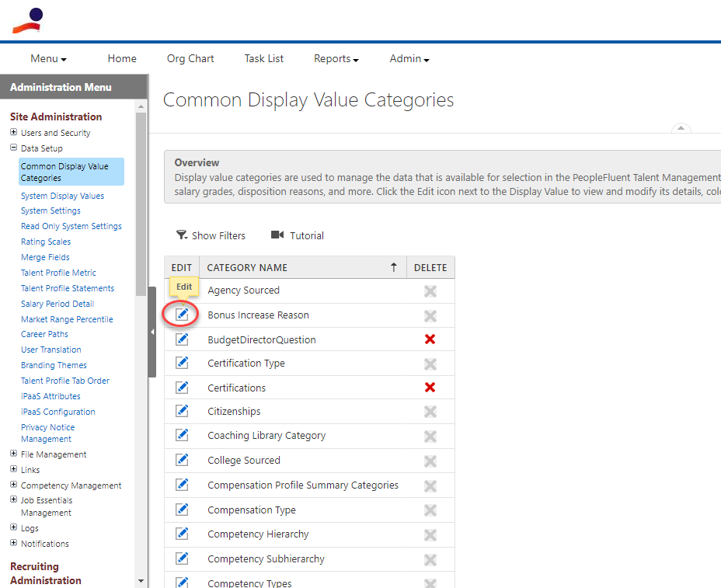Open Talent Profile Metric

(58, 273)
